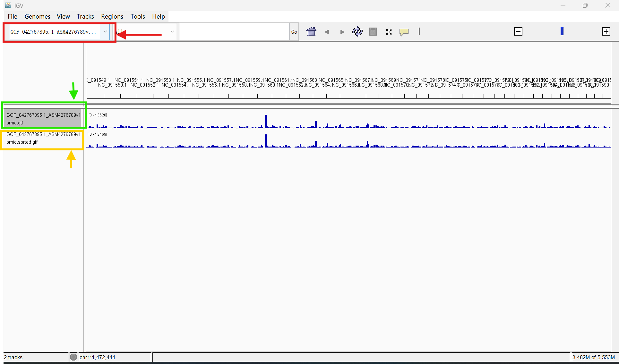Click the Back navigation arrow
This screenshot has height=364, width=619.
pyautogui.click(x=327, y=32)
